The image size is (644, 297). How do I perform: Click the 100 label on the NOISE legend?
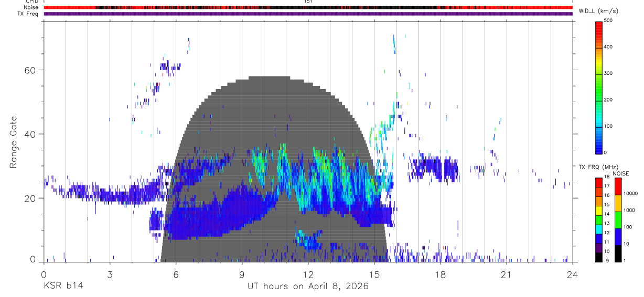[629, 227]
